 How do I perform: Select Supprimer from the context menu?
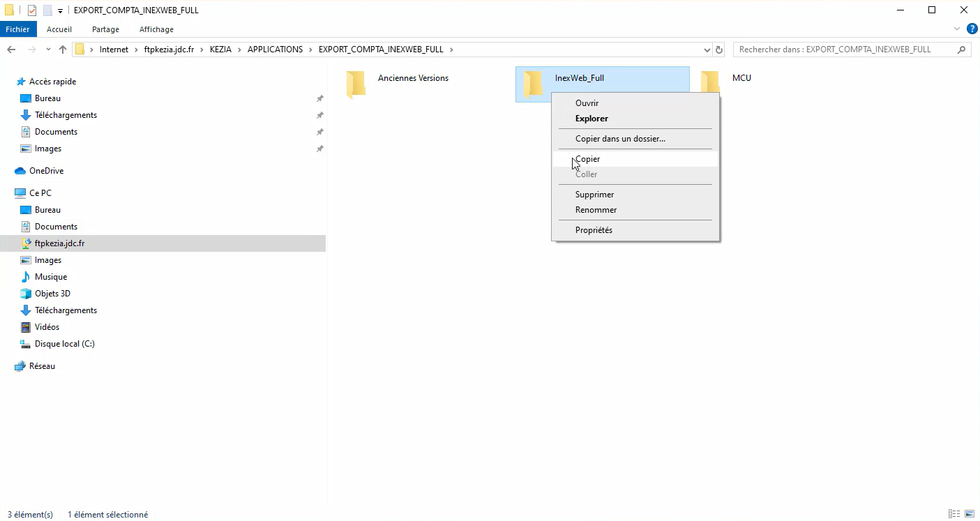click(594, 195)
